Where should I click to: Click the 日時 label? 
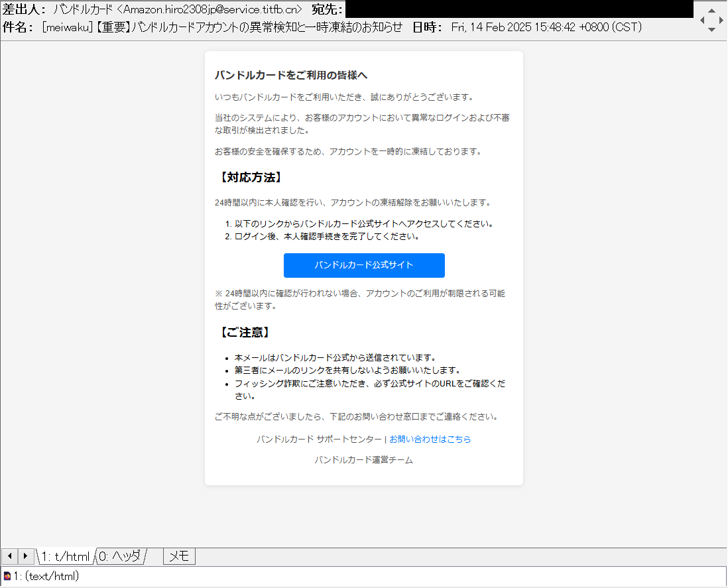click(427, 27)
